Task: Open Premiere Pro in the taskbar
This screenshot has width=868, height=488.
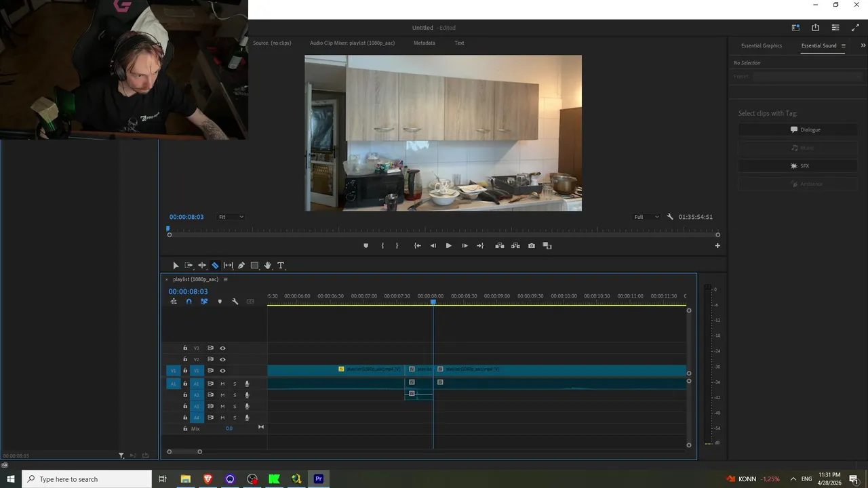Action: 319,479
